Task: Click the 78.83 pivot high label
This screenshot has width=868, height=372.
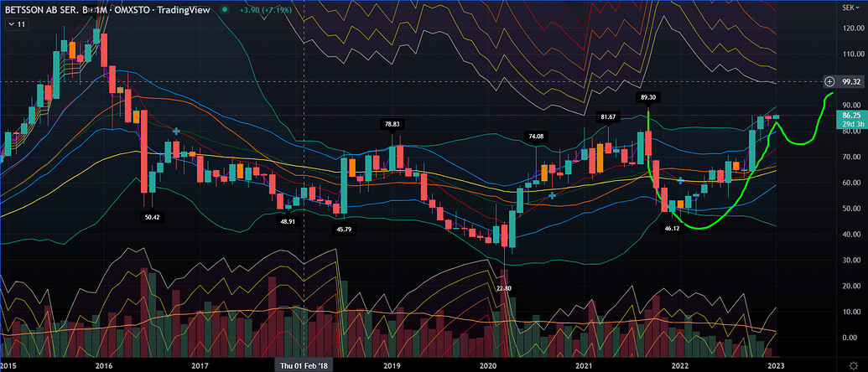Action: tap(392, 124)
